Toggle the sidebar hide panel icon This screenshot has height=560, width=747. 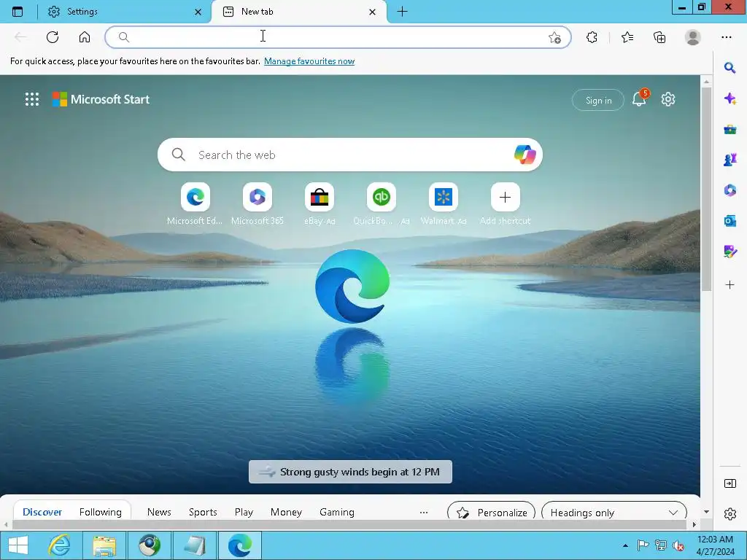729,483
